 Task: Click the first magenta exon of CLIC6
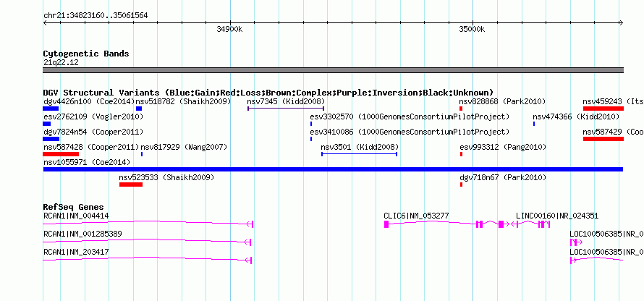pyautogui.click(x=386, y=224)
